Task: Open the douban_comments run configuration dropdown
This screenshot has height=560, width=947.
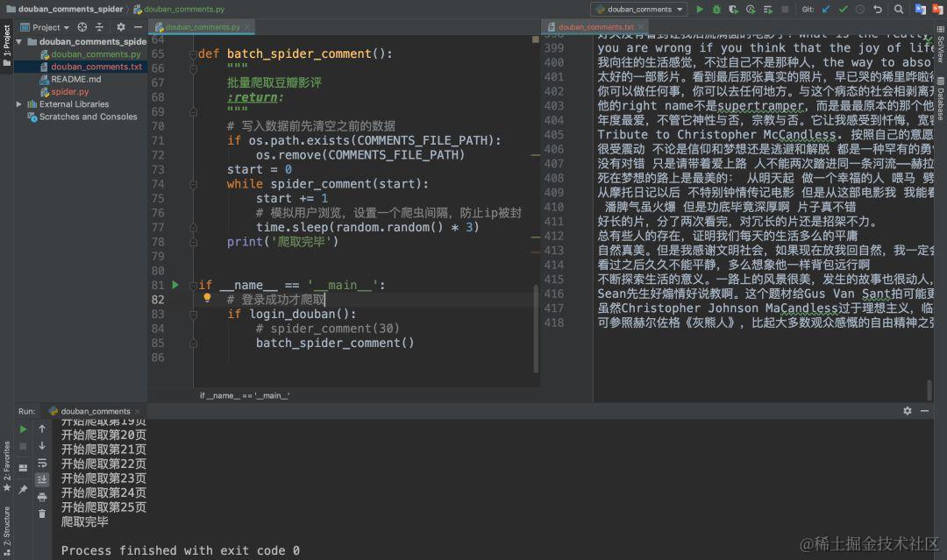Action: 639,9
